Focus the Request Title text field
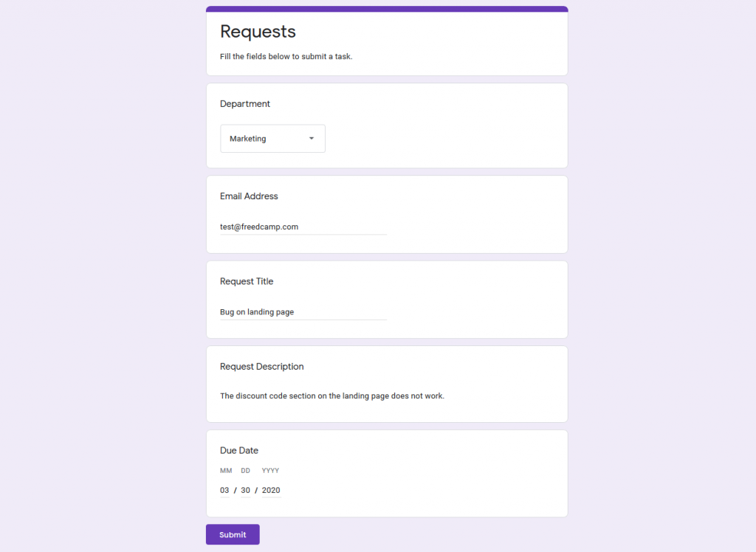The width and height of the screenshot is (756, 552). (303, 312)
